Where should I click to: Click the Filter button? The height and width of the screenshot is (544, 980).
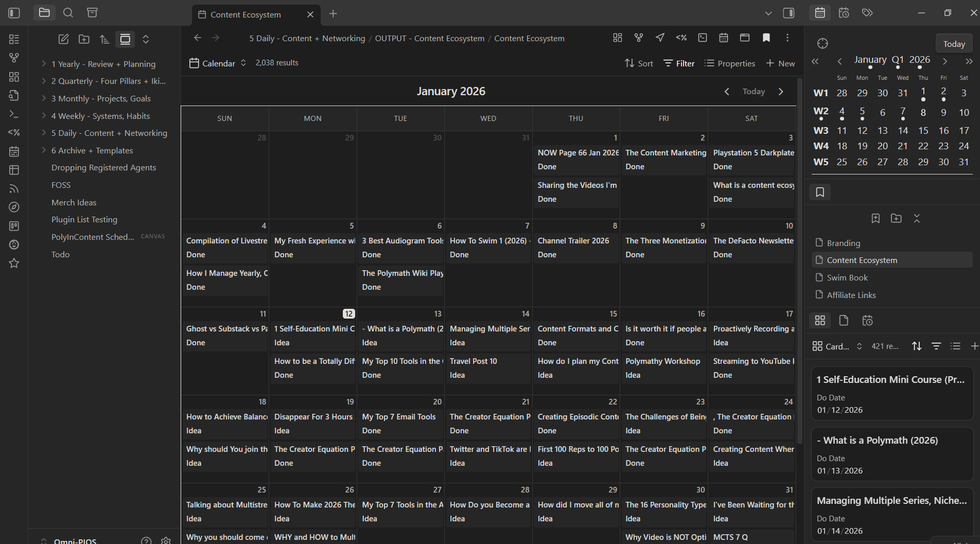[x=679, y=63]
